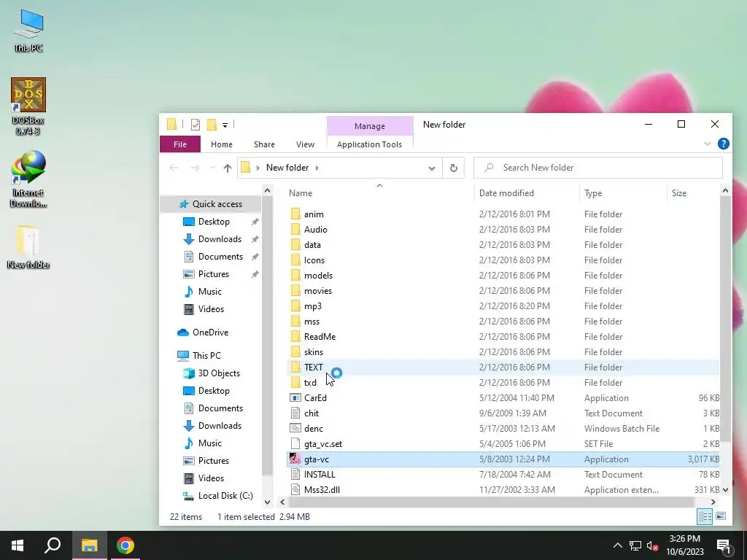
Task: Open pinned Desktop under Quick access
Action: (x=214, y=222)
